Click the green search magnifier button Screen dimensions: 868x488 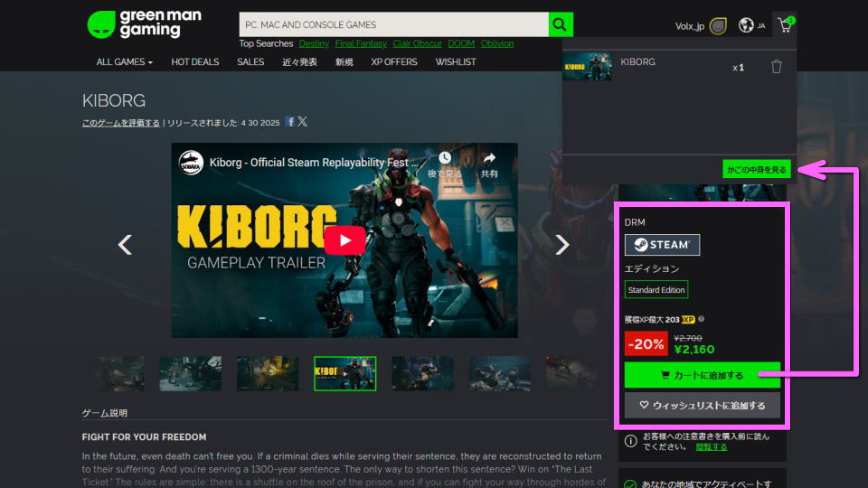point(561,24)
